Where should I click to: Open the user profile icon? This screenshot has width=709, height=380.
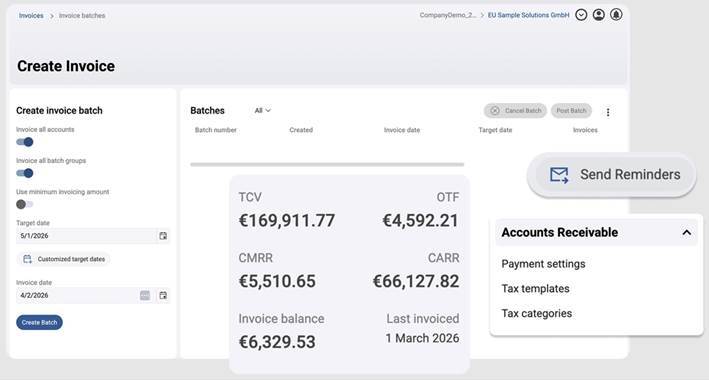point(599,15)
